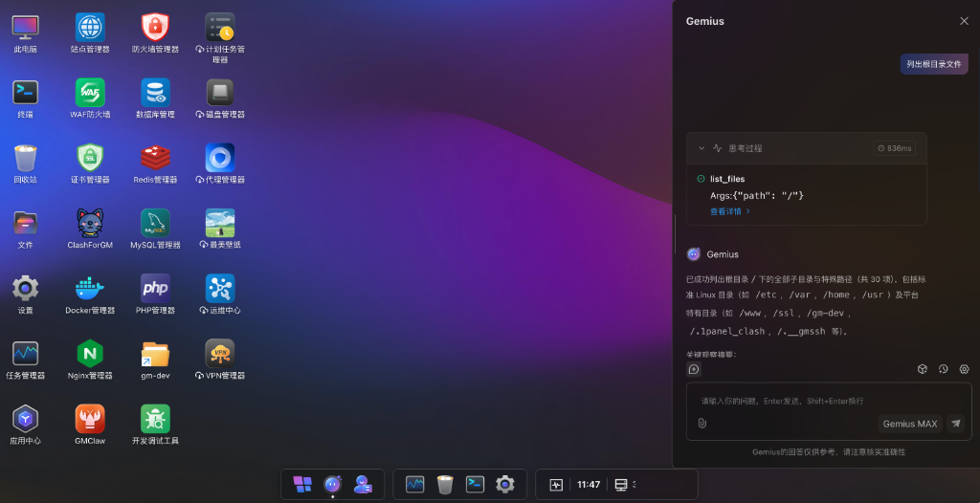Launch Docker管理器 from the desktop

[x=90, y=288]
